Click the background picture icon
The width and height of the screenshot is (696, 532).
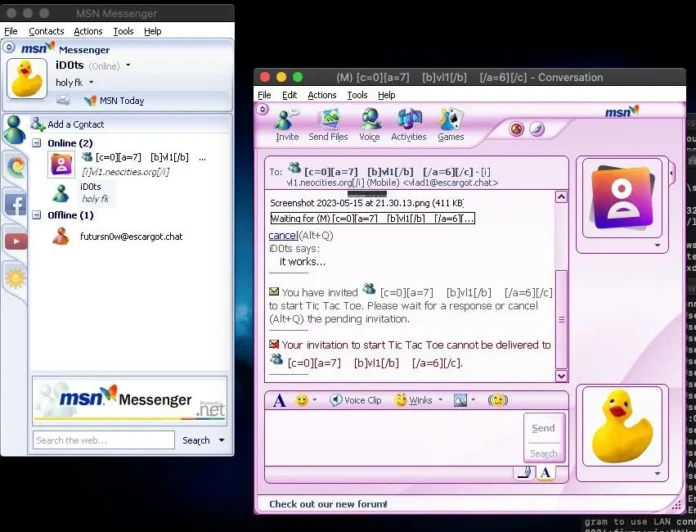460,400
